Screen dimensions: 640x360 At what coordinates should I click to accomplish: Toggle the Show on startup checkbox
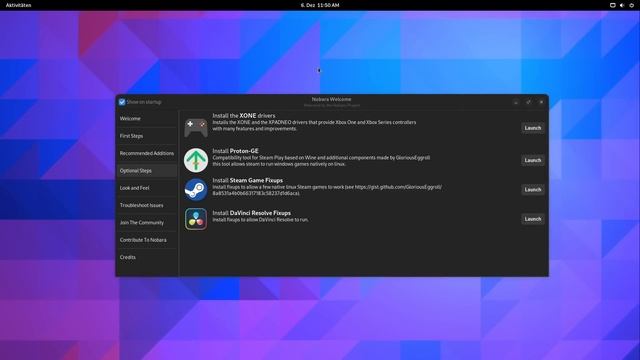pyautogui.click(x=122, y=102)
